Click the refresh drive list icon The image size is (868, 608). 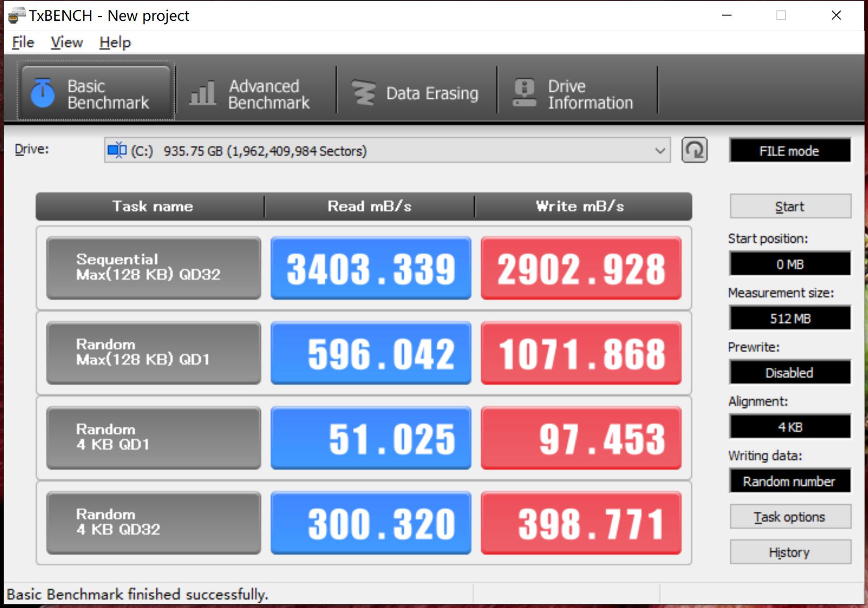click(x=694, y=151)
